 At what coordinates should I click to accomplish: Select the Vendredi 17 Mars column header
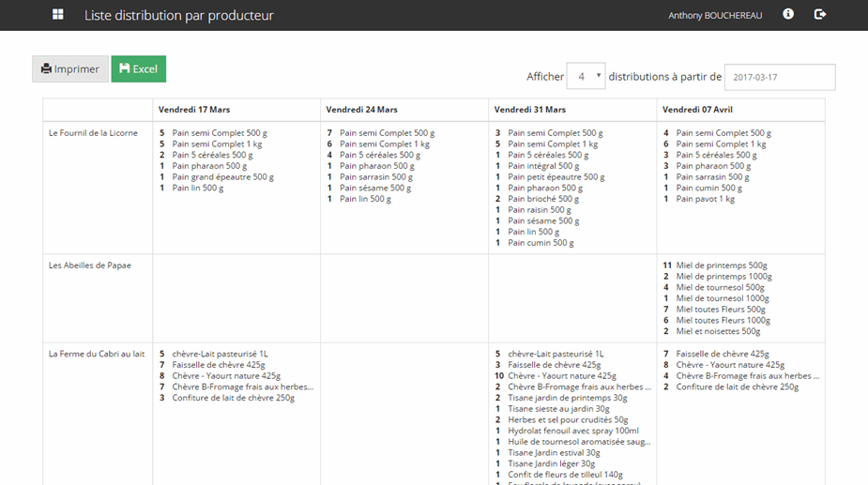point(194,110)
